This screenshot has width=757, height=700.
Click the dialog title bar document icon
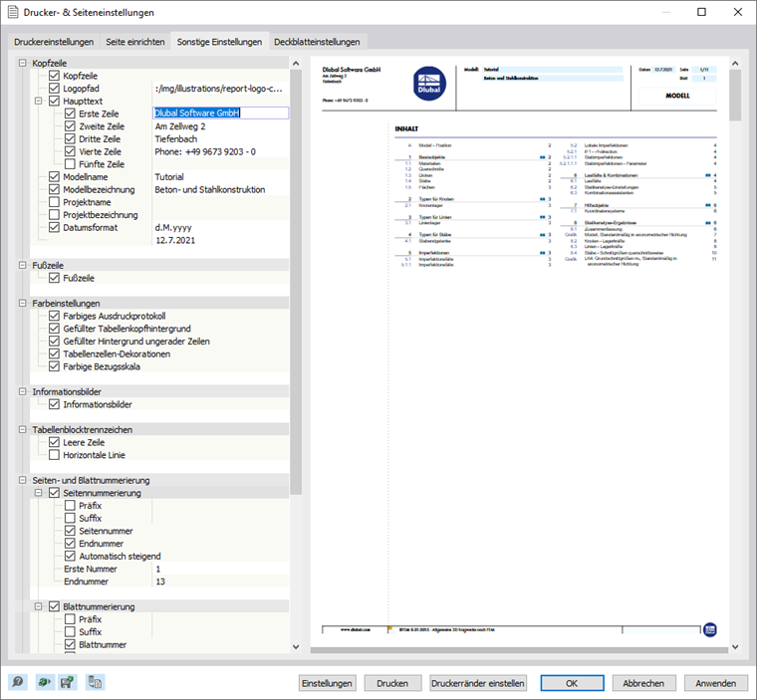(x=13, y=12)
